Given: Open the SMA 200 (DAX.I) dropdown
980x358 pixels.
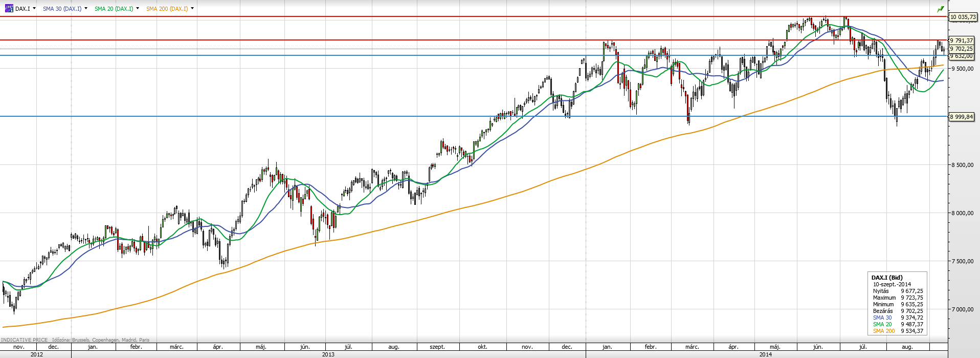Looking at the screenshot, I should tap(192, 8).
